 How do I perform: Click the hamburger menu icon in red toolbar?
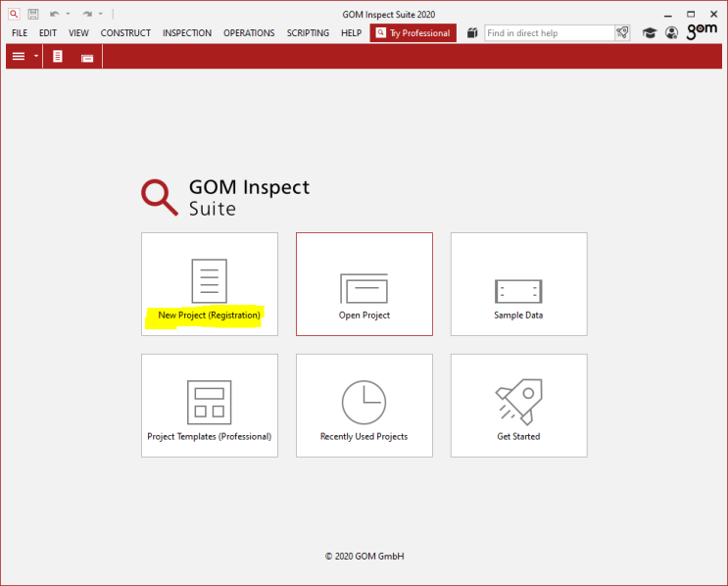click(19, 57)
